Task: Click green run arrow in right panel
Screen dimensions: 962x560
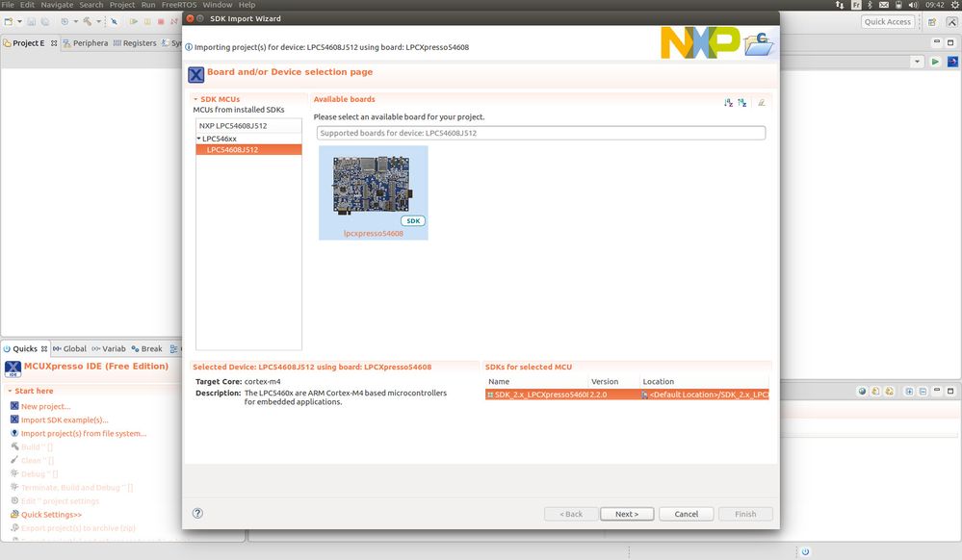Action: click(x=935, y=62)
